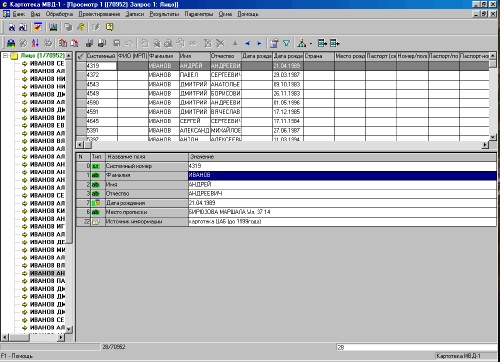Click the yellow key icon
This screenshot has width=500, height=362.
pos(80,27)
